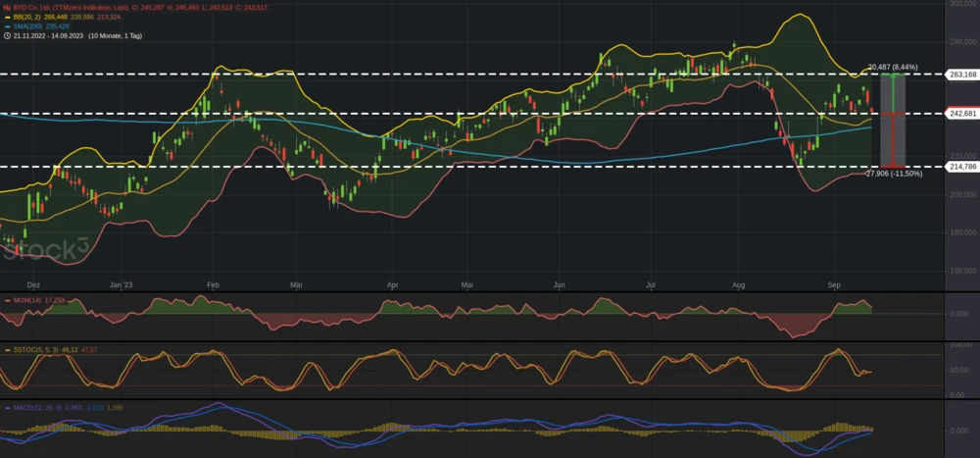Open the MACD(12, 26, 9) indicator label
This screenshot has height=458, width=980.
39,406
